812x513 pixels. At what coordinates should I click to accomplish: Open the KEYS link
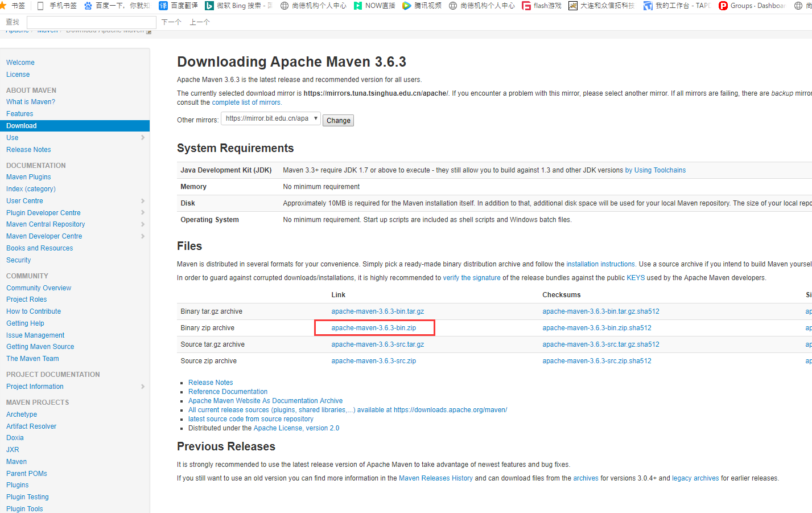click(636, 278)
